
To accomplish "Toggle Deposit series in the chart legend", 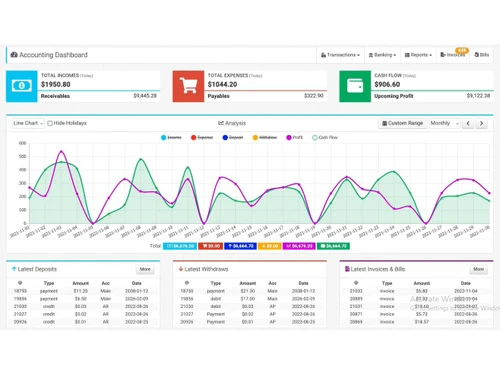I will click(x=233, y=137).
